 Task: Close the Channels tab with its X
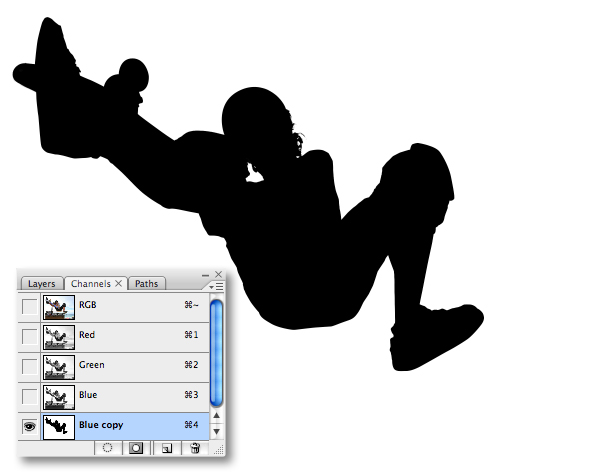119,283
